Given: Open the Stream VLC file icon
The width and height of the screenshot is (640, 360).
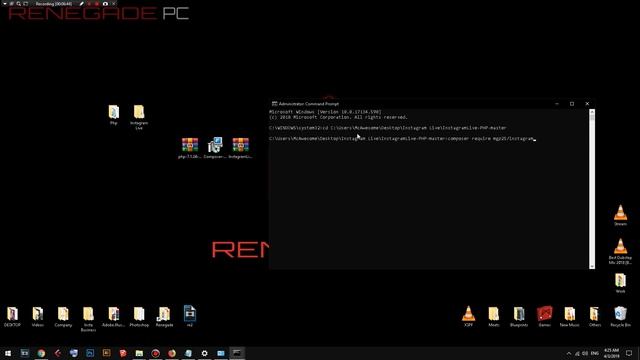Looking at the screenshot, I should pyautogui.click(x=620, y=216).
